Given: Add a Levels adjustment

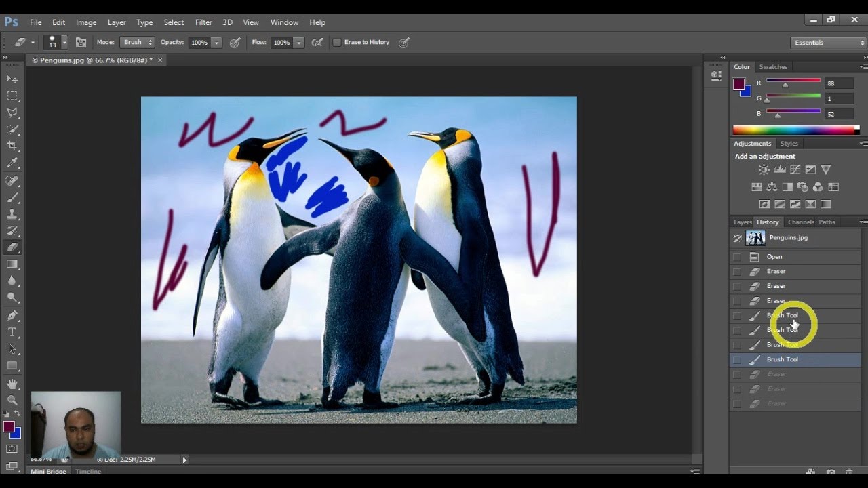Looking at the screenshot, I should (780, 170).
